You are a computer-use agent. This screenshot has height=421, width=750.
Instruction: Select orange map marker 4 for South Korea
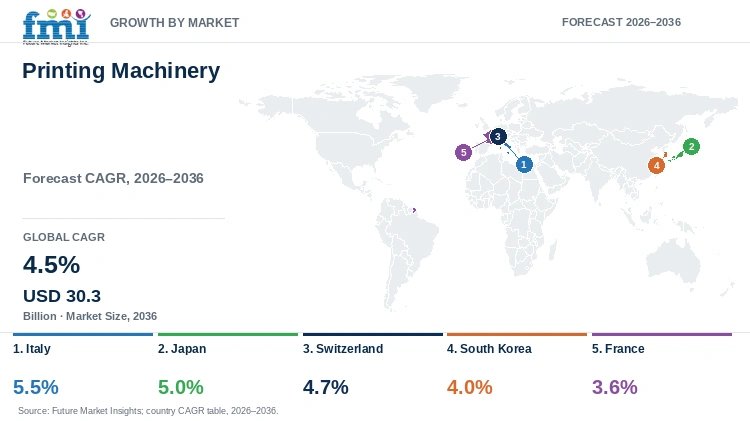coord(656,166)
